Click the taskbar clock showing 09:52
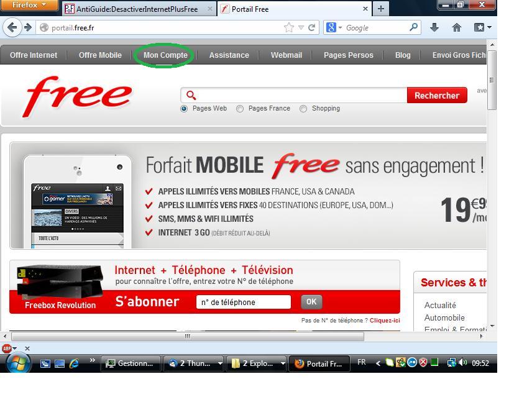The height and width of the screenshot is (397, 532). point(480,363)
